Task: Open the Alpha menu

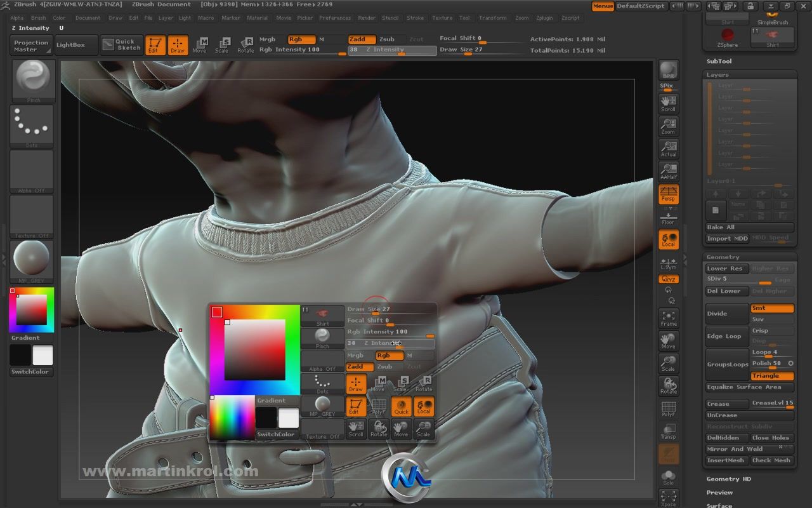Action: pyautogui.click(x=16, y=18)
